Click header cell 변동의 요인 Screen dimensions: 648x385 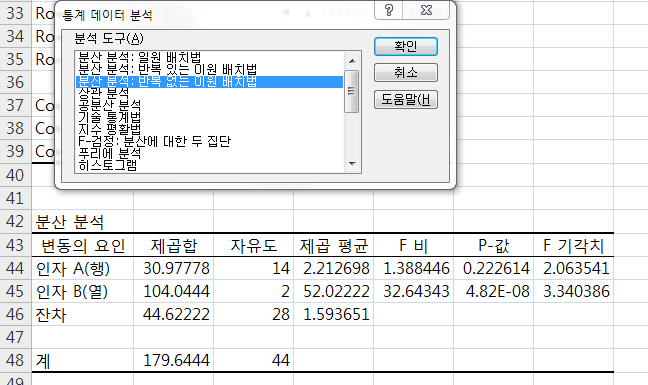pyautogui.click(x=83, y=246)
